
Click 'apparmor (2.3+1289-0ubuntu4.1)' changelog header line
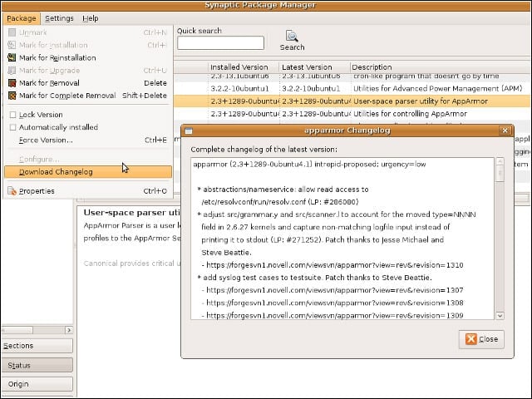click(x=309, y=165)
